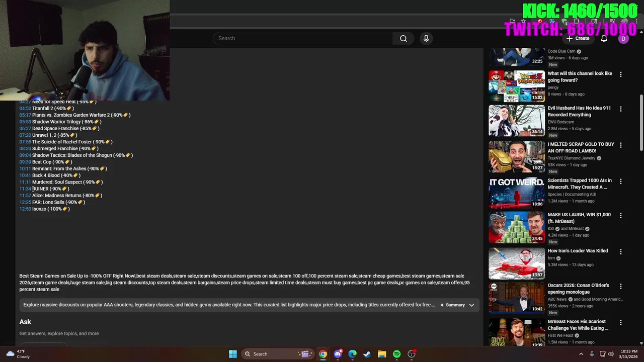Visit ABC News channel link
This screenshot has width=644, height=362.
(x=557, y=299)
